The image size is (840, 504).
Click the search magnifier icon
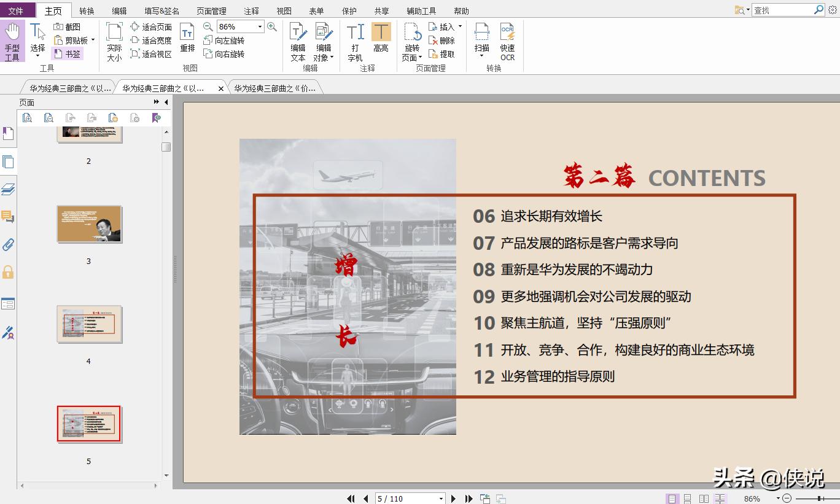(x=819, y=10)
